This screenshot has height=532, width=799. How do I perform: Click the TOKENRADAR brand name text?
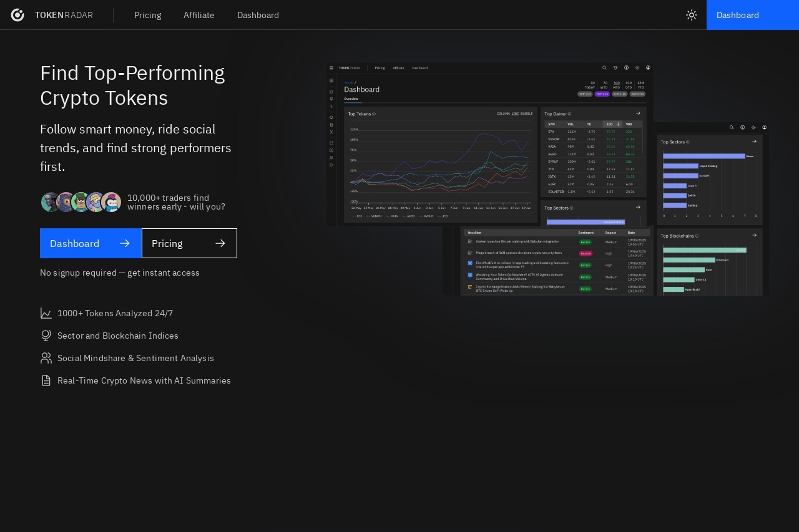point(64,15)
